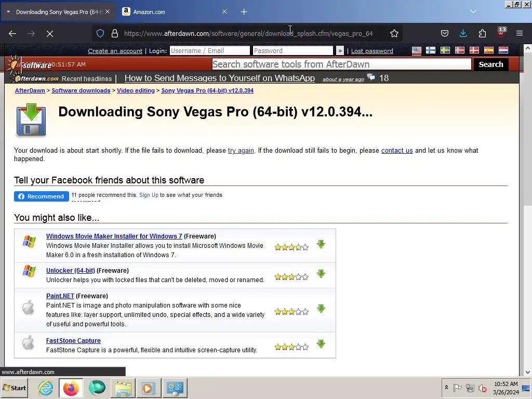Image resolution: width=532 pixels, height=399 pixels.
Task: Click the ad blocker icon with badge 13
Action: coord(501,33)
